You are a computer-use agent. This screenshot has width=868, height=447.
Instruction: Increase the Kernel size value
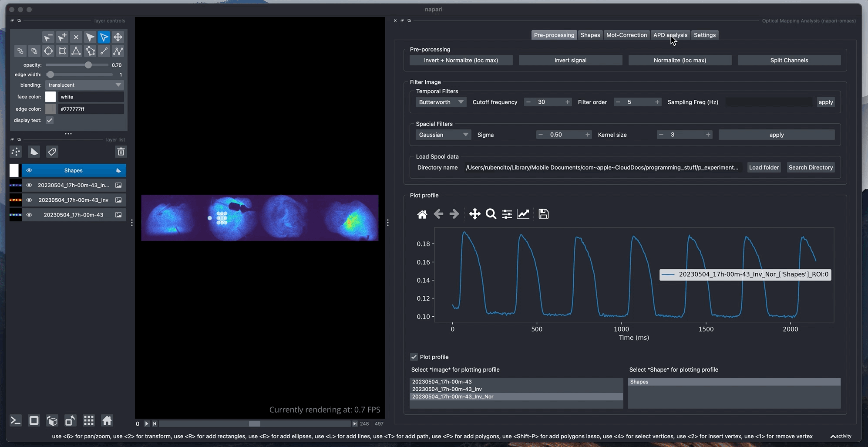tap(708, 135)
